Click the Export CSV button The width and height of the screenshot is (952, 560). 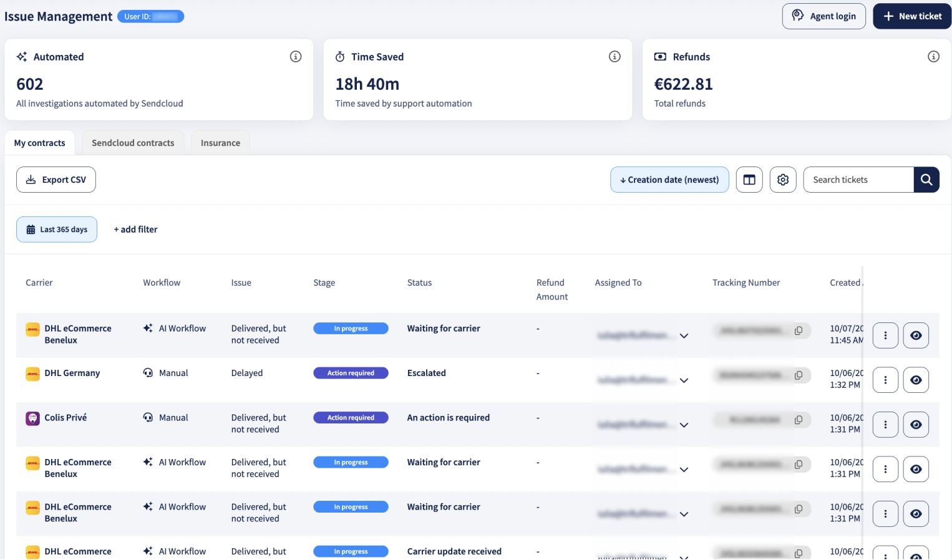pyautogui.click(x=56, y=180)
